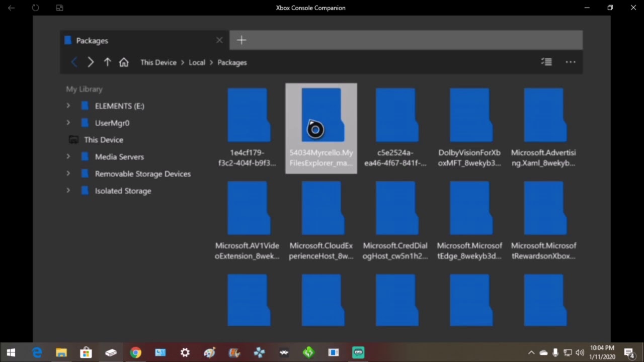The height and width of the screenshot is (362, 644).
Task: Click the screenshot icon in the title bar
Action: (59, 8)
